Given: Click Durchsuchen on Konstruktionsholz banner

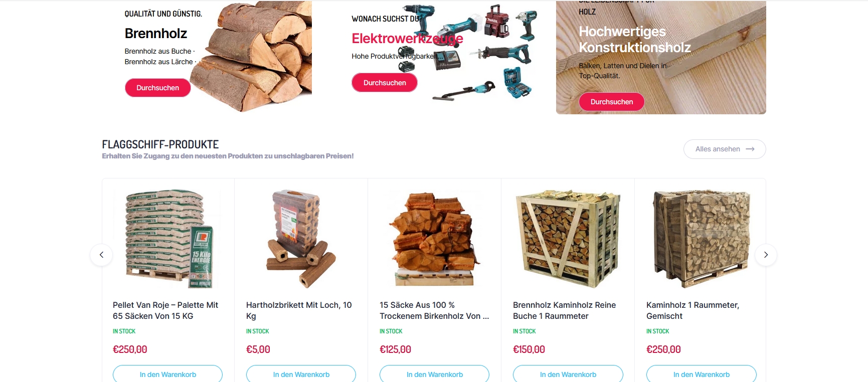Looking at the screenshot, I should coord(612,102).
